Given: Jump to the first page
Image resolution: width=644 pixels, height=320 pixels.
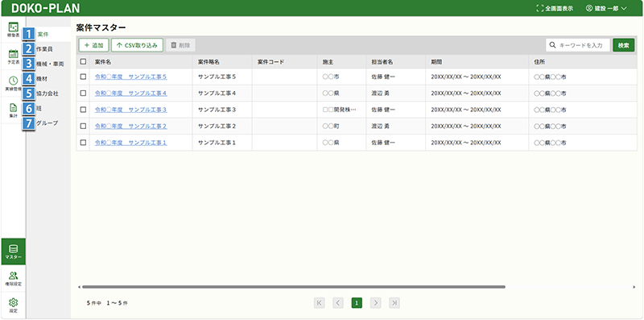Looking at the screenshot, I should tap(319, 303).
